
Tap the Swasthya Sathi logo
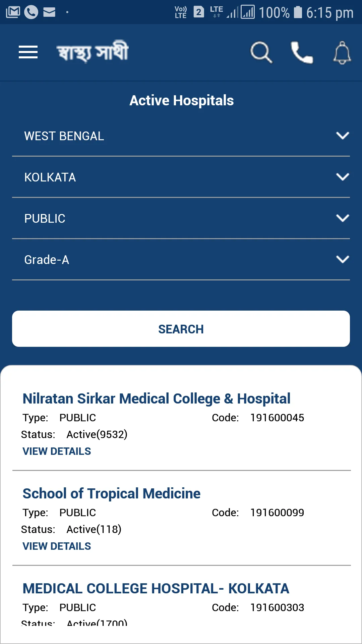(x=93, y=52)
